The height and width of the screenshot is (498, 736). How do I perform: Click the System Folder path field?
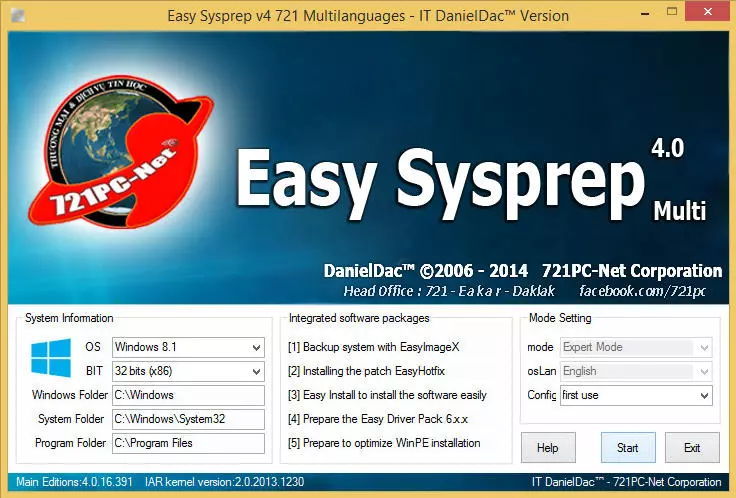pos(188,419)
